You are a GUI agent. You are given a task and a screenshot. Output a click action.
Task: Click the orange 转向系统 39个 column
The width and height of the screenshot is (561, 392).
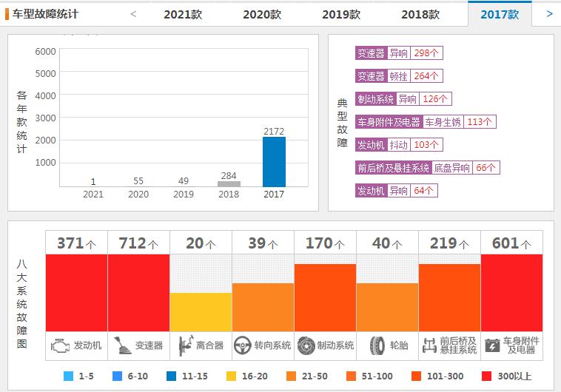263,307
